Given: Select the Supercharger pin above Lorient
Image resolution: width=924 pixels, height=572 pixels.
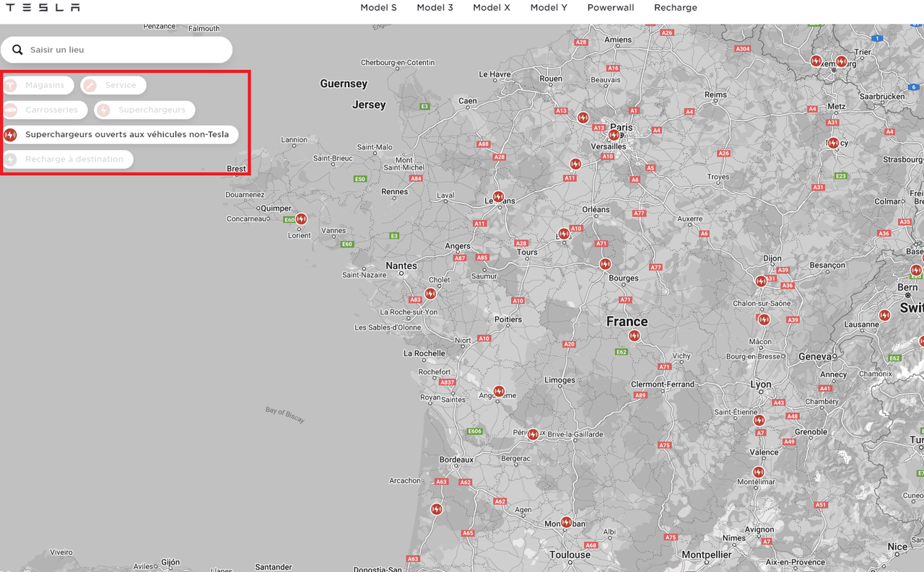Looking at the screenshot, I should tap(301, 219).
